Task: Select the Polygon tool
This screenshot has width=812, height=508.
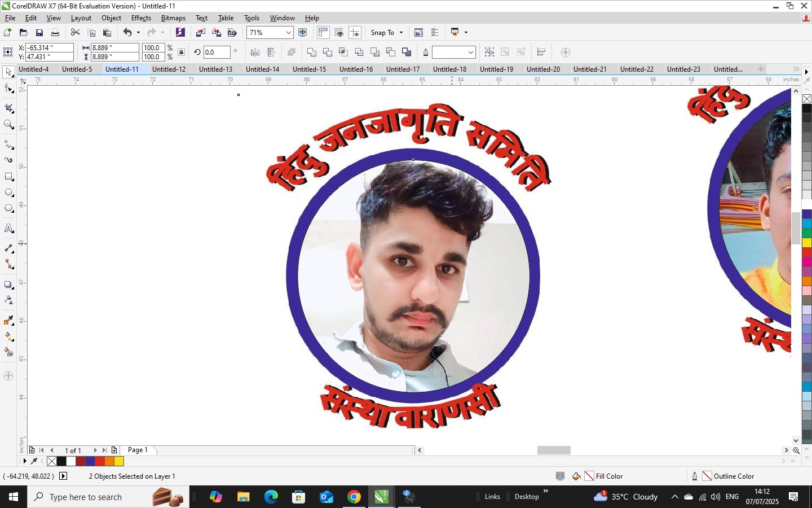Action: 8,208
